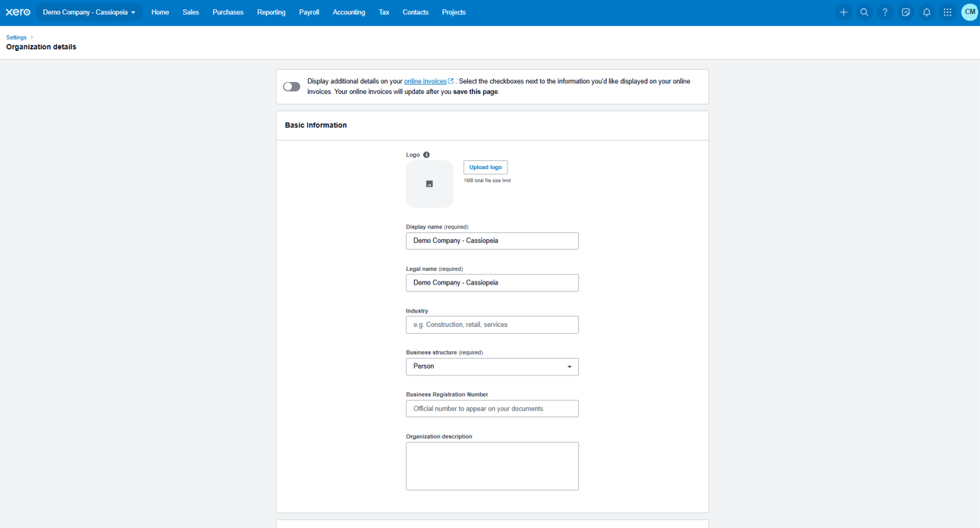Click the Upload logo button
The image size is (980, 528).
[485, 167]
